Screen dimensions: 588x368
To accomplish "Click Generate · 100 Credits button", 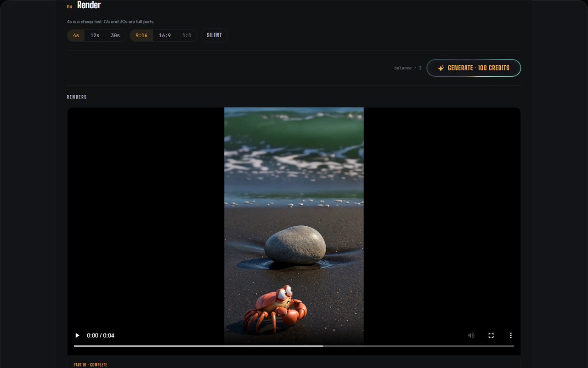I will click(474, 68).
